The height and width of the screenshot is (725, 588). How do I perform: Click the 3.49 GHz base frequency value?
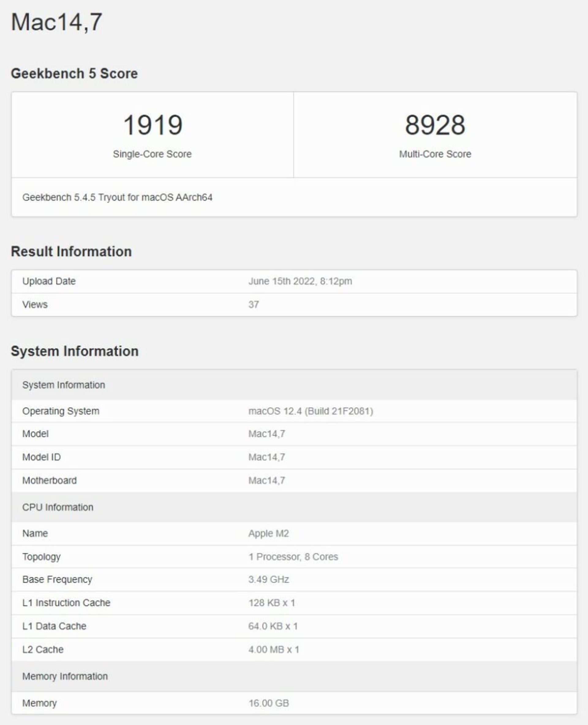pyautogui.click(x=269, y=579)
